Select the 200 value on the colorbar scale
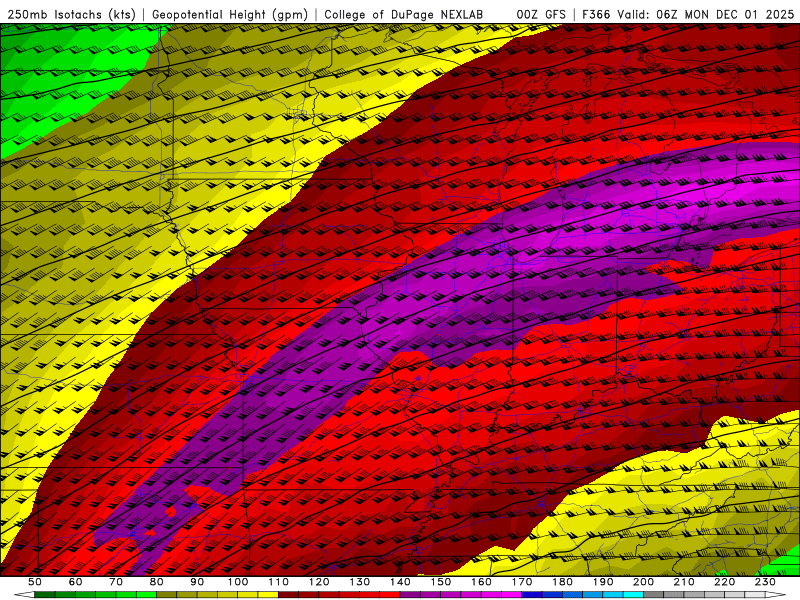This screenshot has width=800, height=600. (x=643, y=582)
